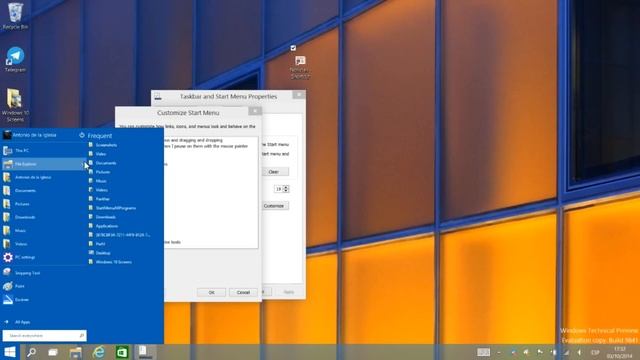Image resolution: width=640 pixels, height=360 pixels.
Task: Launch Internet Explorer from the taskbar
Action: point(99,352)
